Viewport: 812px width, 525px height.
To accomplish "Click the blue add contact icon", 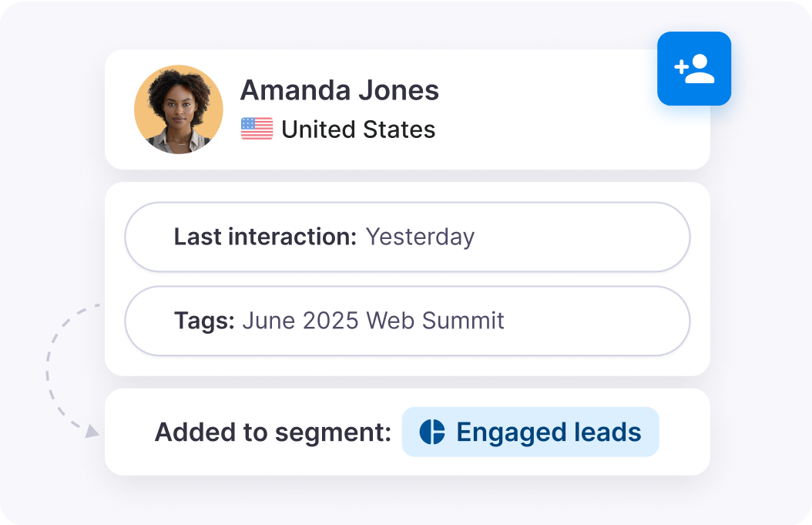I will [x=693, y=69].
